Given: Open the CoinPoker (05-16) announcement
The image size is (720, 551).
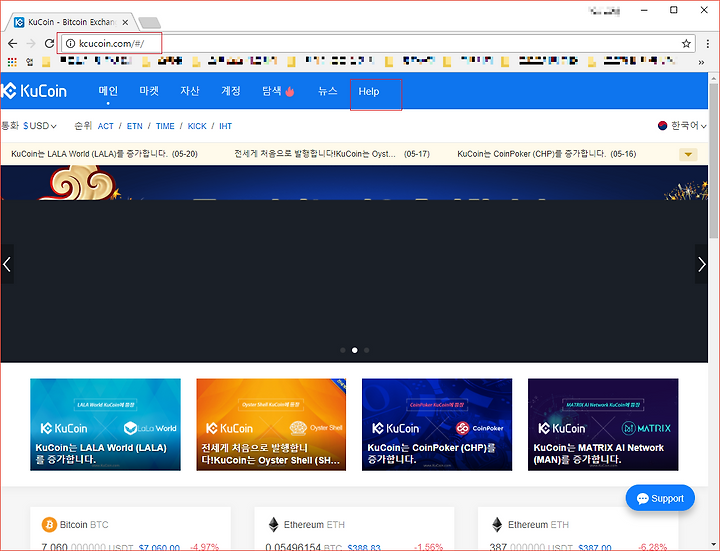Looking at the screenshot, I should pyautogui.click(x=546, y=154).
